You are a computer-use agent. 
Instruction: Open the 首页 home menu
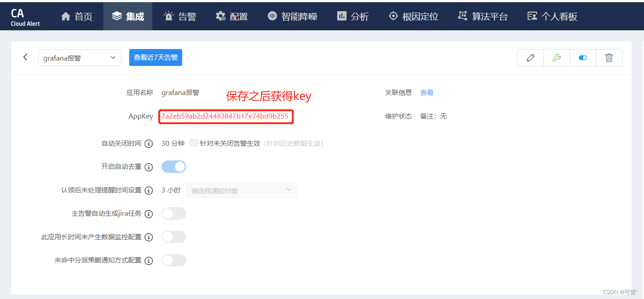coord(77,16)
